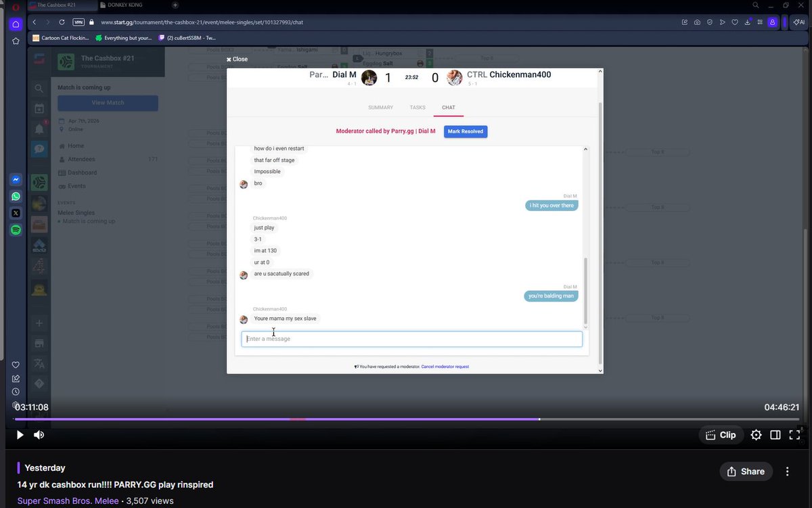Click the browser snapshot camera icon
Viewport: 812px width, 508px height.
(x=697, y=22)
